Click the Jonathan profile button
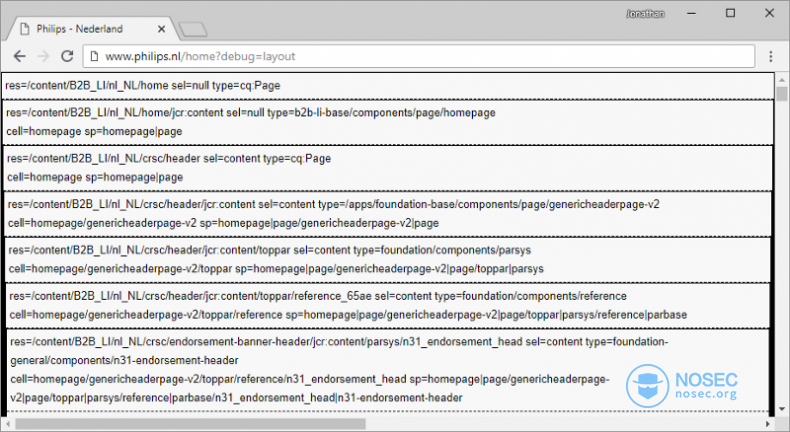Viewport: 790px width, 432px height. 645,14
